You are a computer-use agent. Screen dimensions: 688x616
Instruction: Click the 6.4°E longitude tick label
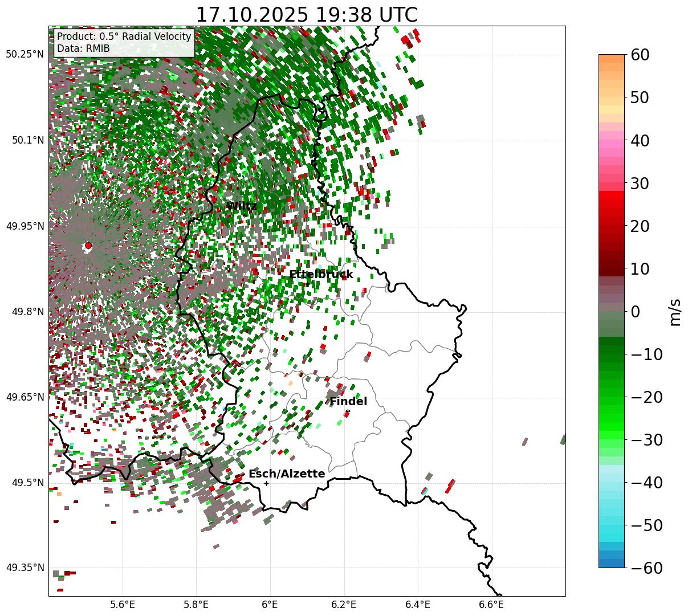point(418,604)
